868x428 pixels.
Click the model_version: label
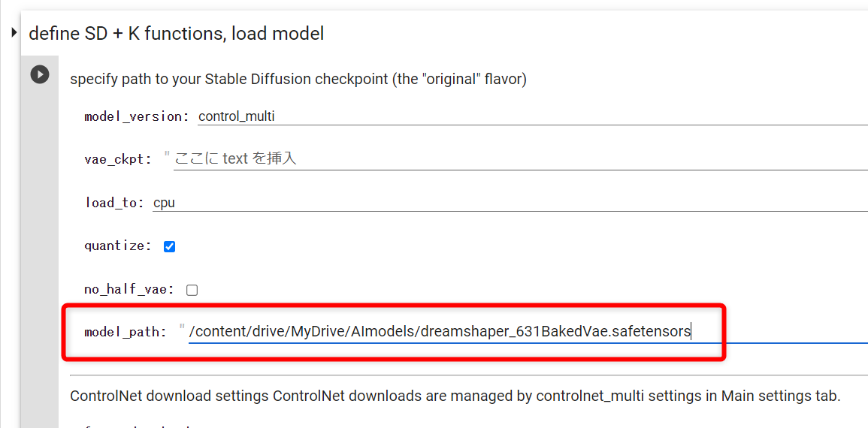point(137,116)
